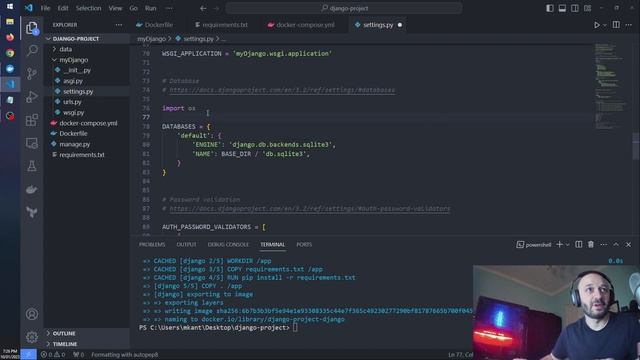640x360 pixels.
Task: Click the unsaved dot on settings.py tab
Action: click(x=400, y=25)
